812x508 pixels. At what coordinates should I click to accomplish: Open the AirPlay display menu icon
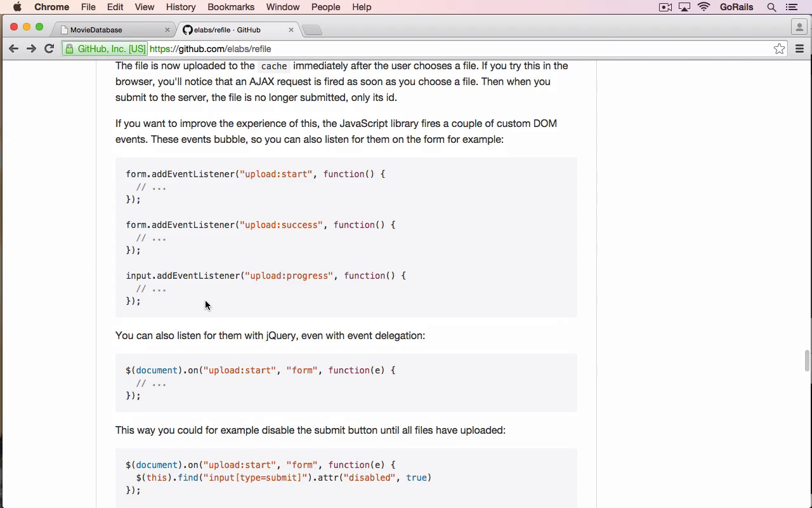(684, 7)
